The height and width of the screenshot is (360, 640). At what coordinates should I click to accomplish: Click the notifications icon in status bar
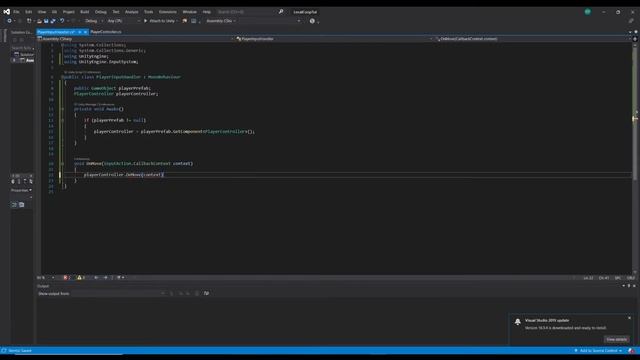631,351
